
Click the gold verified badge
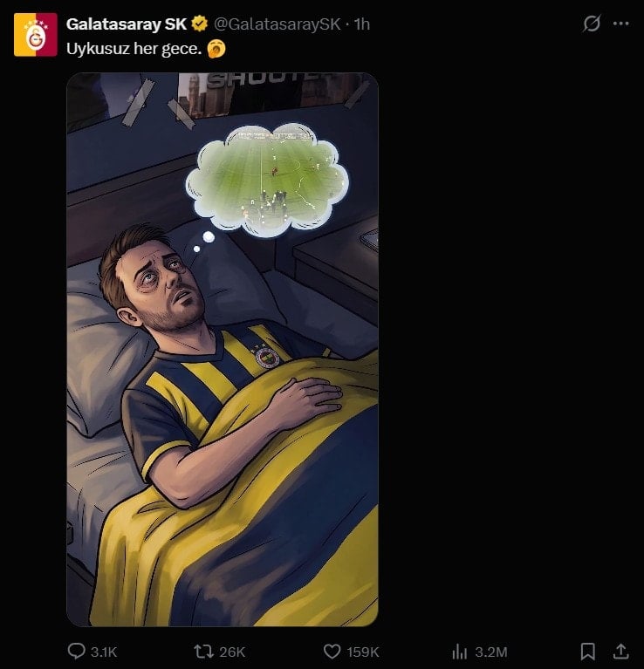point(199,24)
